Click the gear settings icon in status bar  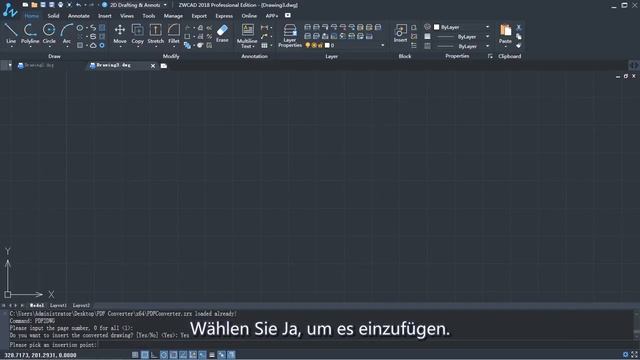click(x=625, y=355)
